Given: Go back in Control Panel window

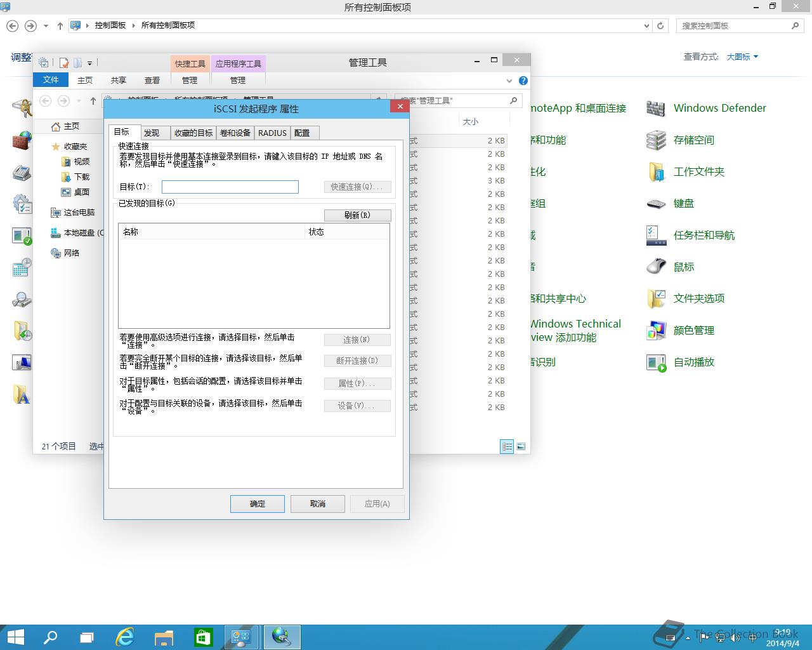Looking at the screenshot, I should [x=12, y=25].
